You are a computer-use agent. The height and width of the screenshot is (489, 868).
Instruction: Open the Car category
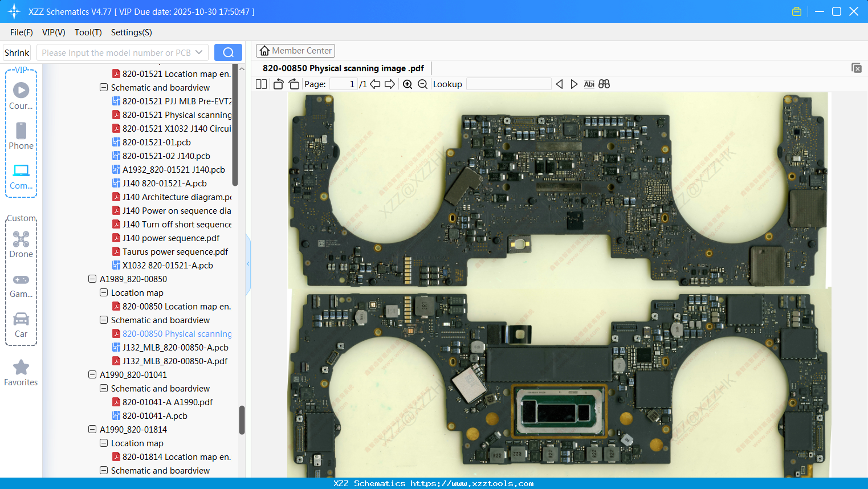[21, 325]
